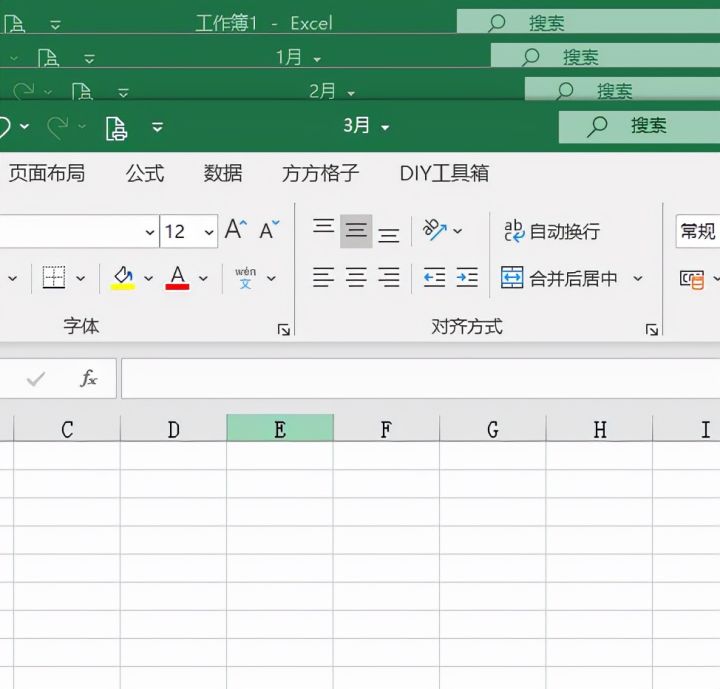This screenshot has width=720, height=689.
Task: Select column E header
Action: [280, 428]
